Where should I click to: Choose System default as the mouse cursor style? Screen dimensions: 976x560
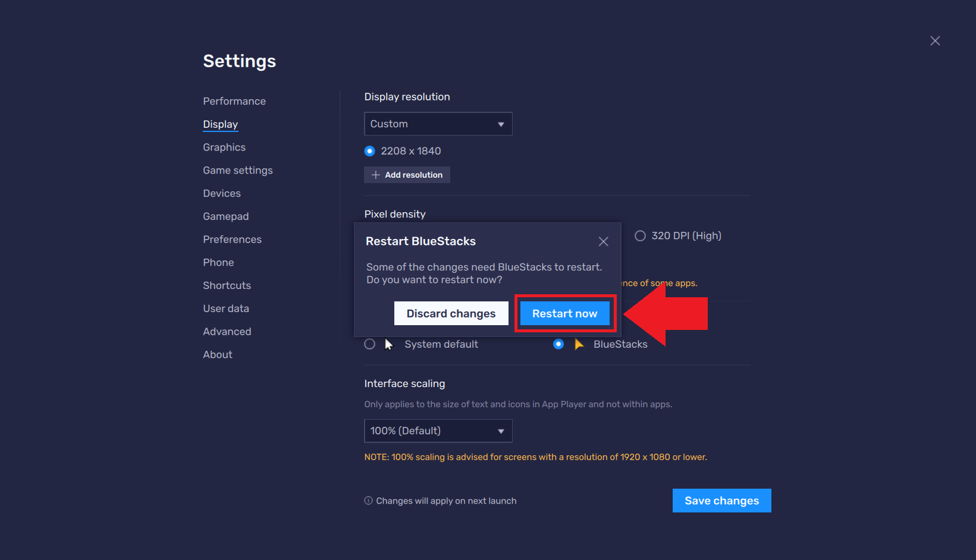point(369,344)
